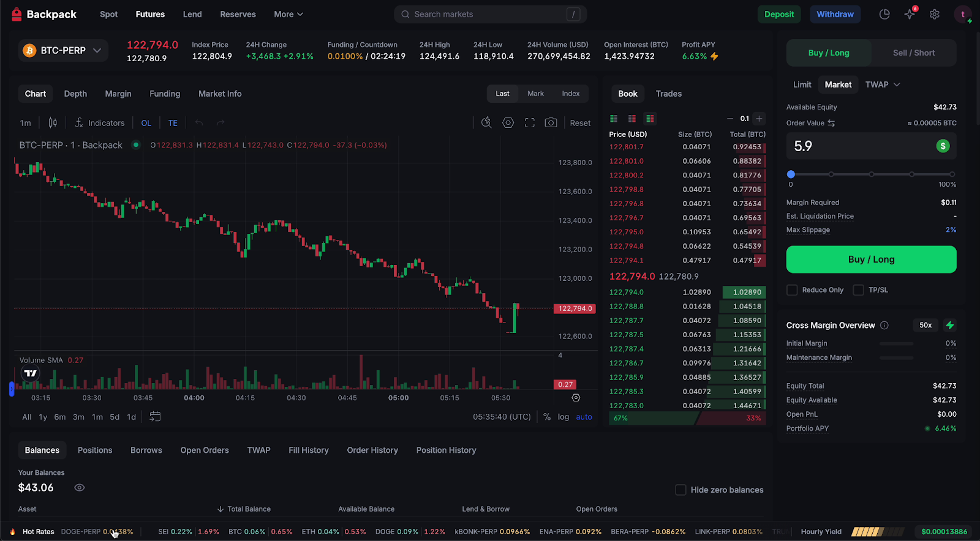The width and height of the screenshot is (980, 541).
Task: Click the green dollar currency icon
Action: point(943,146)
